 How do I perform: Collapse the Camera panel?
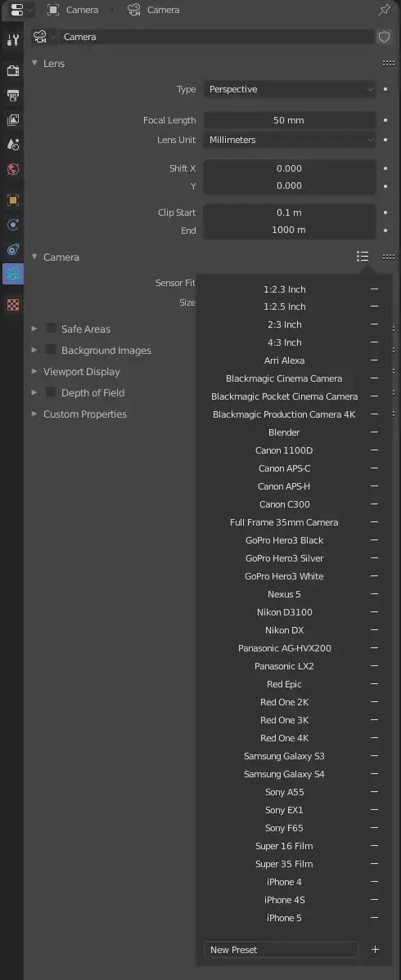(x=34, y=257)
